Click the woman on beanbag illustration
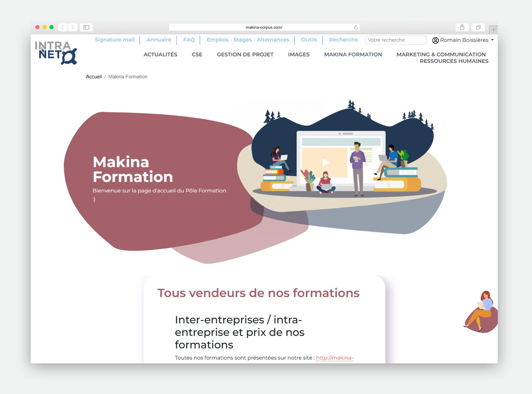Viewport: 532px width, 394px height. (x=481, y=311)
